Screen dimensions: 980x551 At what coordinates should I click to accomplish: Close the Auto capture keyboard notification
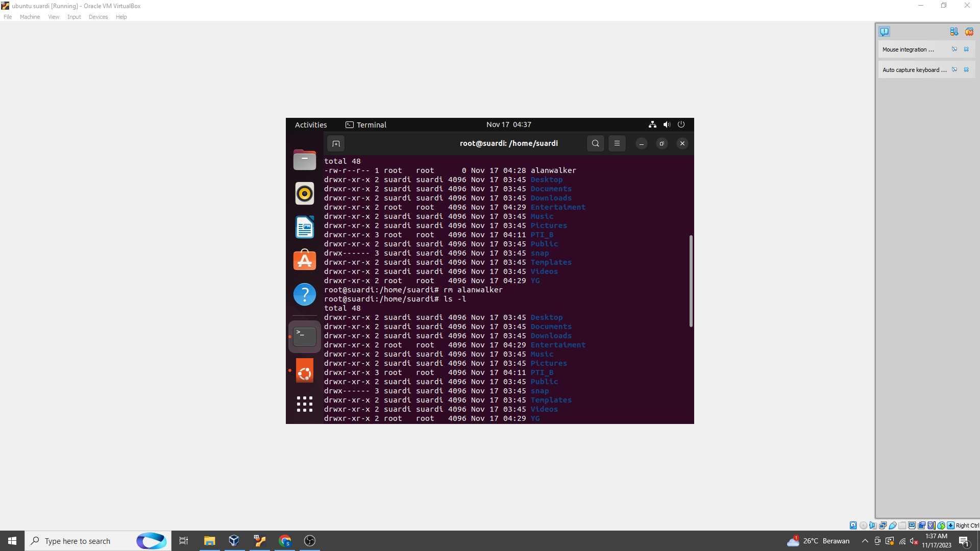966,70
